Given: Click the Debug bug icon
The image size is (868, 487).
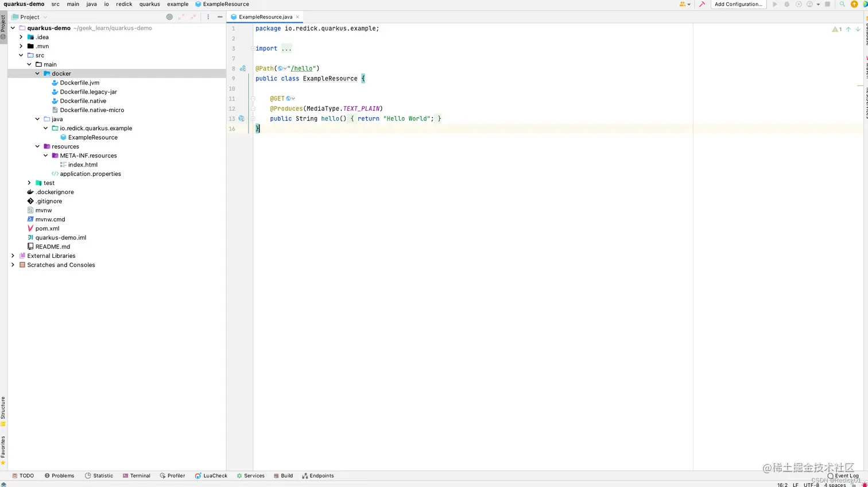Looking at the screenshot, I should click(x=787, y=4).
